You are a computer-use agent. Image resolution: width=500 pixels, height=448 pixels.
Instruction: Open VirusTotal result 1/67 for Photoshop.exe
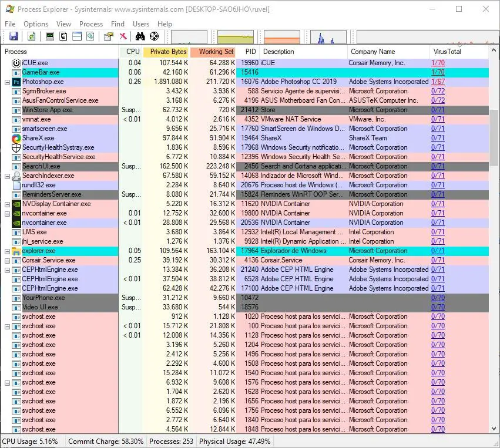click(x=438, y=82)
